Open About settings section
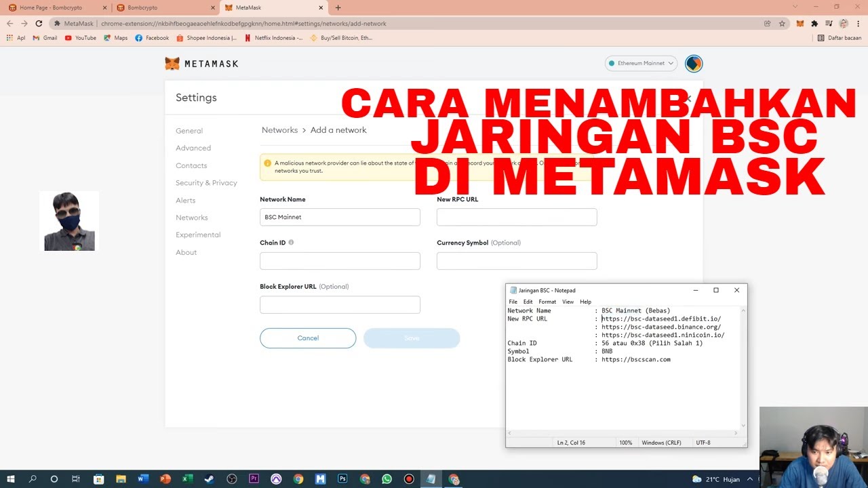 [186, 252]
